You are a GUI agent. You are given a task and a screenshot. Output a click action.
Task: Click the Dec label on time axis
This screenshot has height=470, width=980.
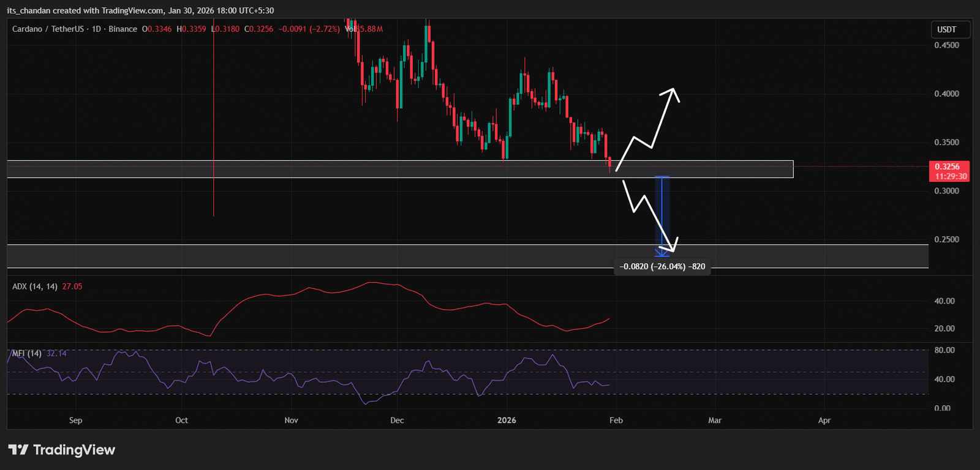[x=397, y=420]
